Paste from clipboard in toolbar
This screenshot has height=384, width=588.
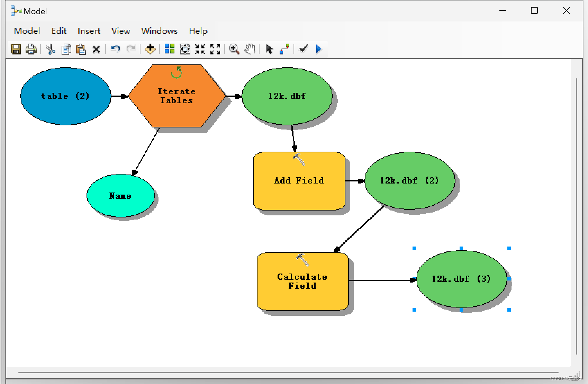81,49
